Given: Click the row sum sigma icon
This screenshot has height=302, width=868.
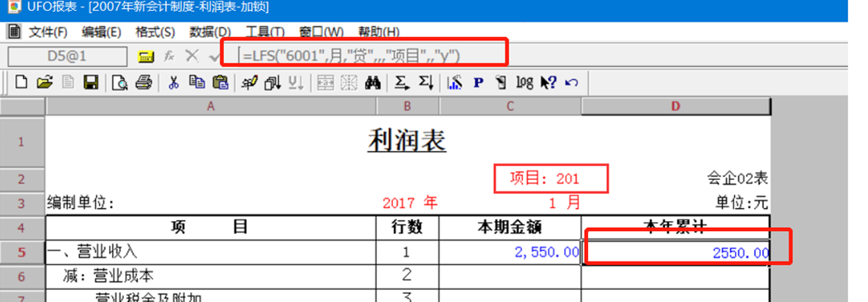Looking at the screenshot, I should tap(402, 83).
